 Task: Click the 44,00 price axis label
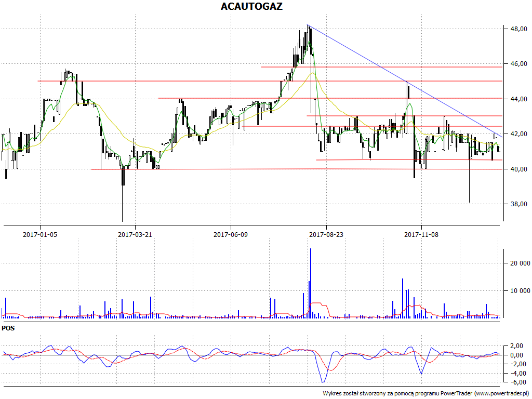pos(519,99)
